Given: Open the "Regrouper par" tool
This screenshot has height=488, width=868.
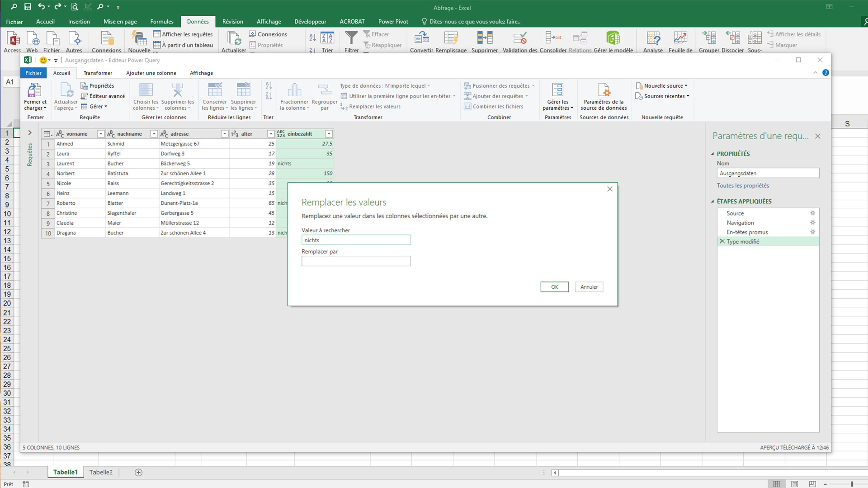Looking at the screenshot, I should pos(324,96).
